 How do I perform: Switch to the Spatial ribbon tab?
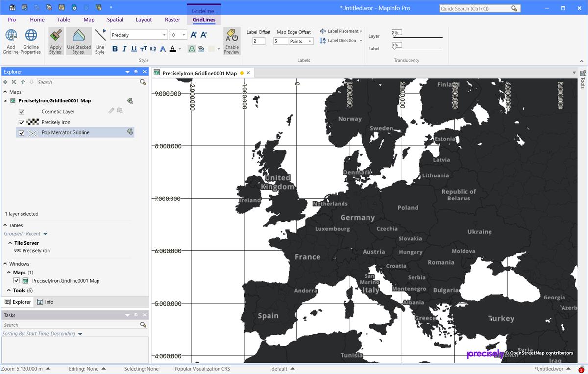click(115, 20)
